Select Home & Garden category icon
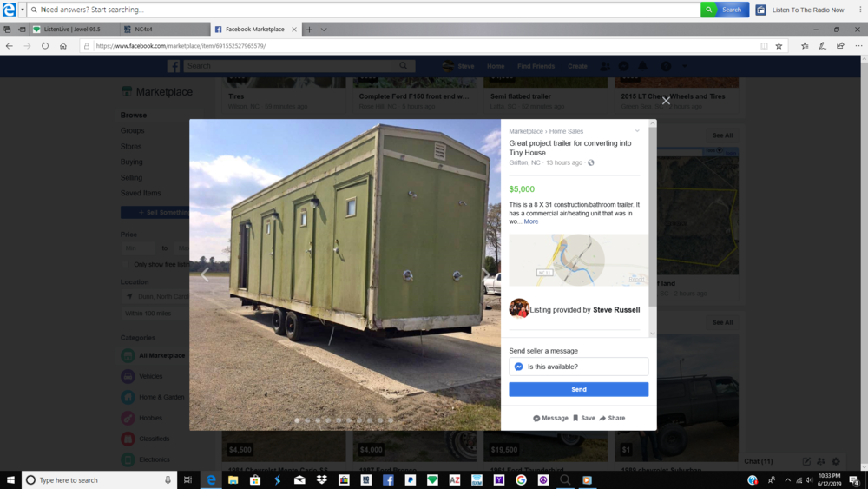 tap(128, 397)
